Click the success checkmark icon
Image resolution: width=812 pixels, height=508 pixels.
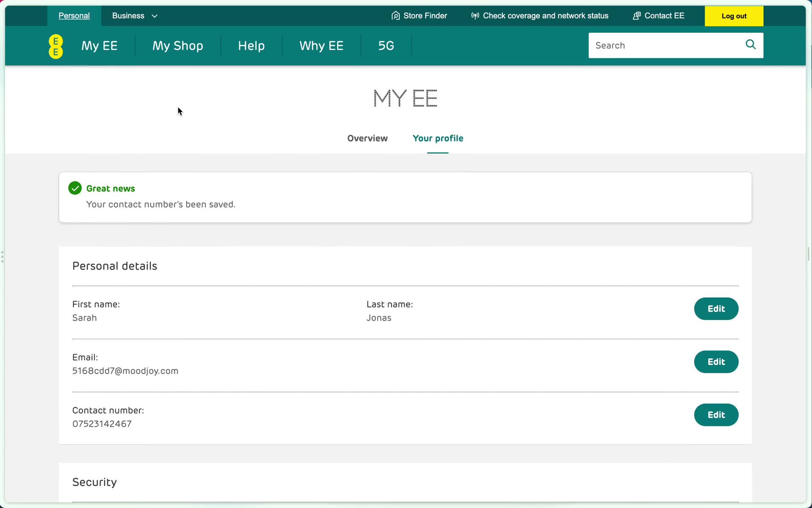tap(75, 188)
